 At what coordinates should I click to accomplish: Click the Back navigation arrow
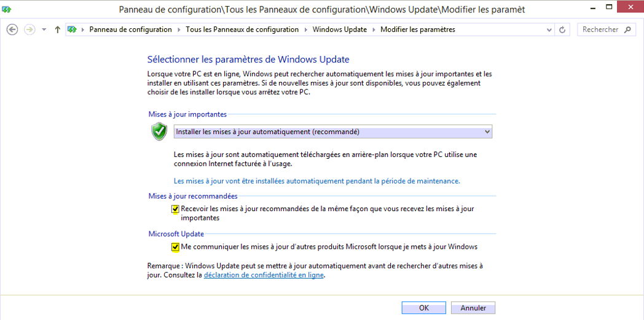pos(12,30)
